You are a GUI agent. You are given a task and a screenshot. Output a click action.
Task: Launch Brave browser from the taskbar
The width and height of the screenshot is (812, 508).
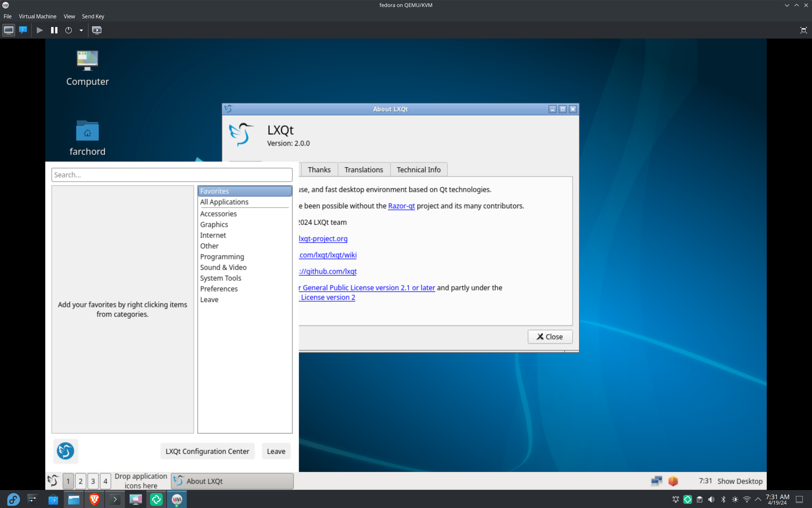coord(94,500)
